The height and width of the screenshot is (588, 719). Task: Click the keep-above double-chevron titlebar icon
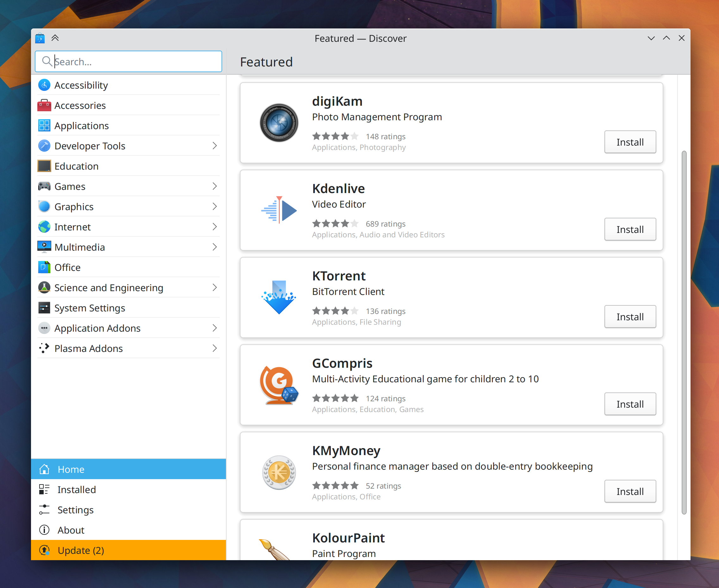[x=55, y=38]
